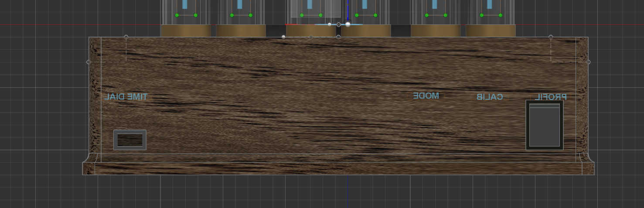Select the hollow circle handle at box top-left

tap(126, 37)
